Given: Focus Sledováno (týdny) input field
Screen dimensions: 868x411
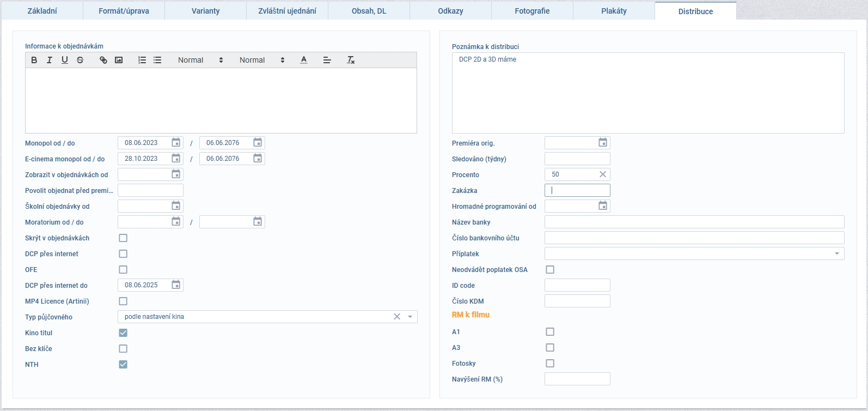Looking at the screenshot, I should (577, 159).
